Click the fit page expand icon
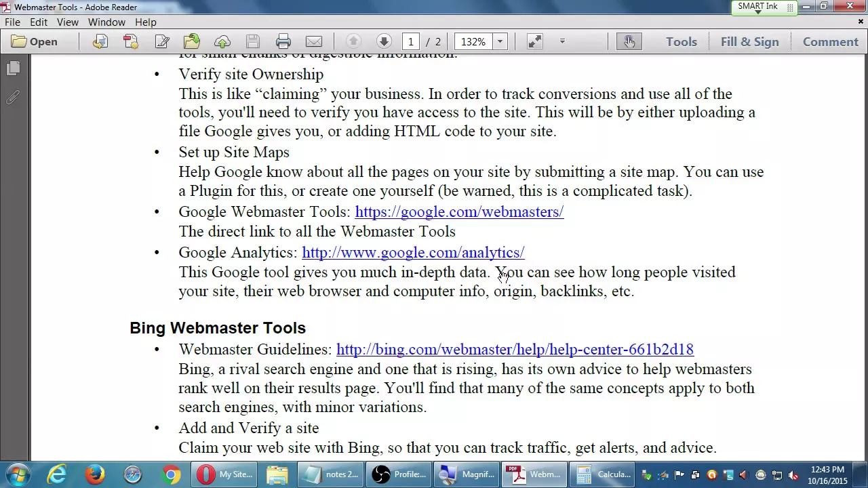 (x=535, y=42)
